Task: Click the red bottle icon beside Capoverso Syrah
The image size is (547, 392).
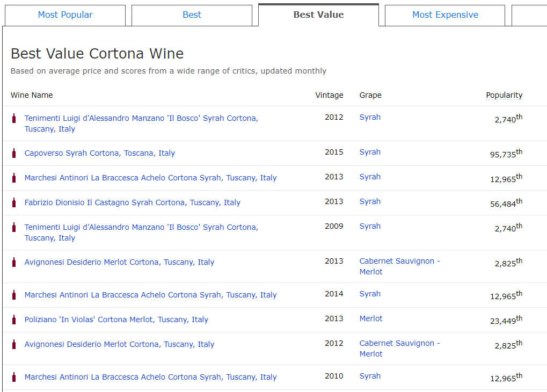Action: coord(14,153)
